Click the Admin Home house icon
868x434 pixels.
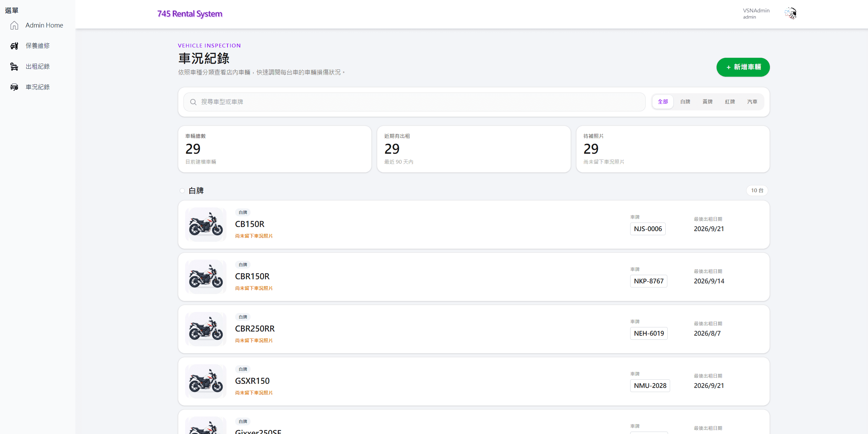click(14, 25)
